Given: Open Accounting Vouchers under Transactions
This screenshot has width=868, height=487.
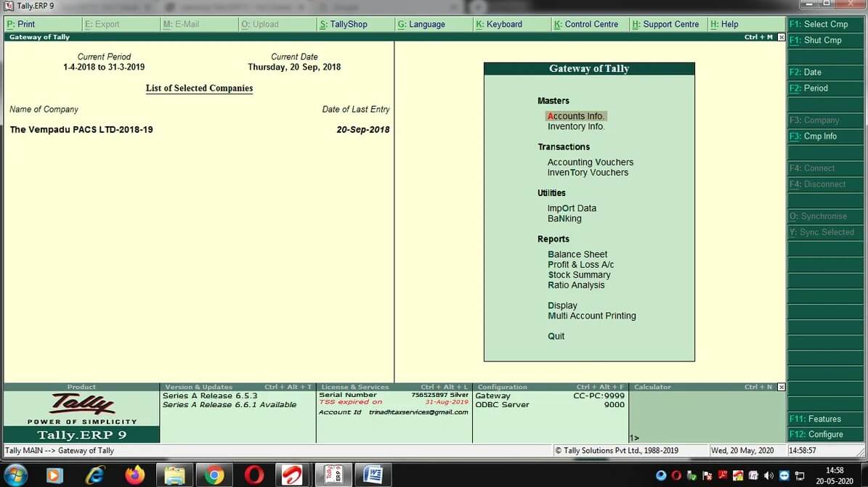Looking at the screenshot, I should (x=591, y=162).
